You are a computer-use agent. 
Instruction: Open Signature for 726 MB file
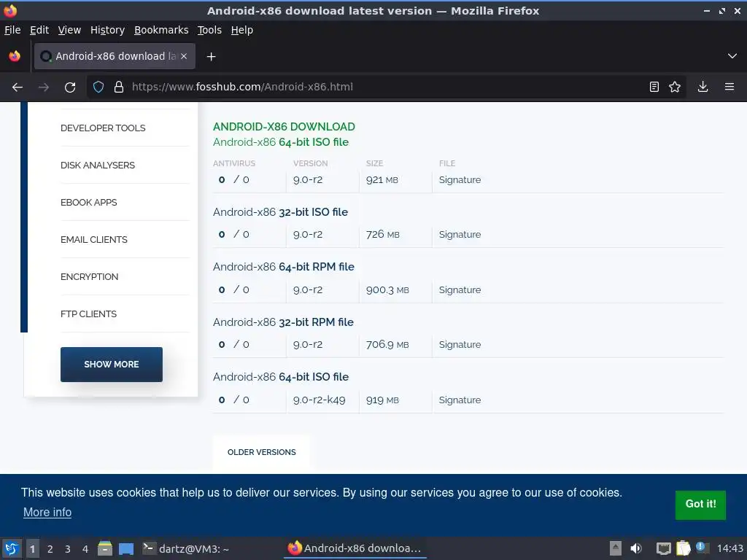pyautogui.click(x=460, y=234)
